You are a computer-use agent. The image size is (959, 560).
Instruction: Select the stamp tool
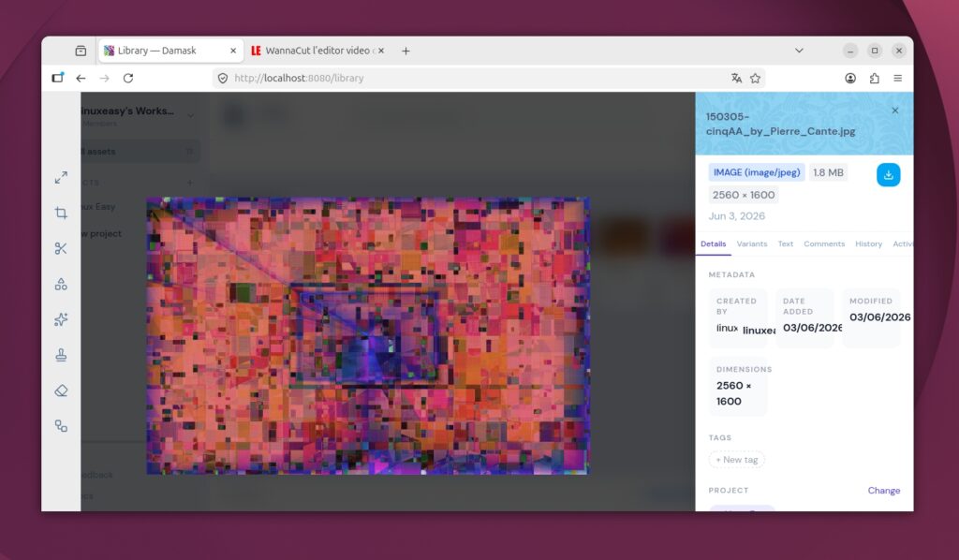61,355
